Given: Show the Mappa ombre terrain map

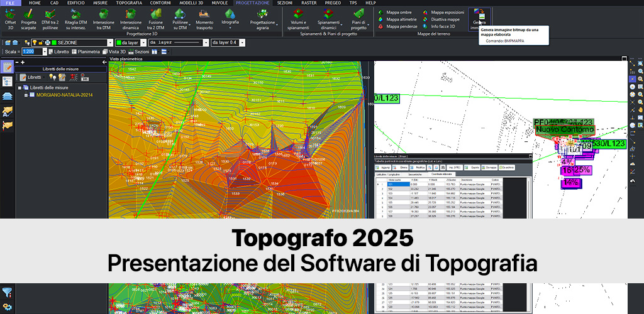Looking at the screenshot, I should 394,13.
